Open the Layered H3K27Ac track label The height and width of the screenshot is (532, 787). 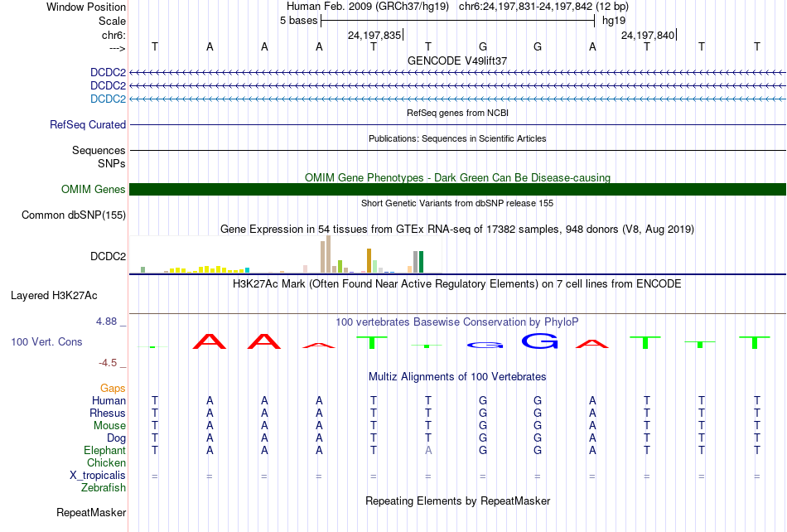pyautogui.click(x=54, y=296)
